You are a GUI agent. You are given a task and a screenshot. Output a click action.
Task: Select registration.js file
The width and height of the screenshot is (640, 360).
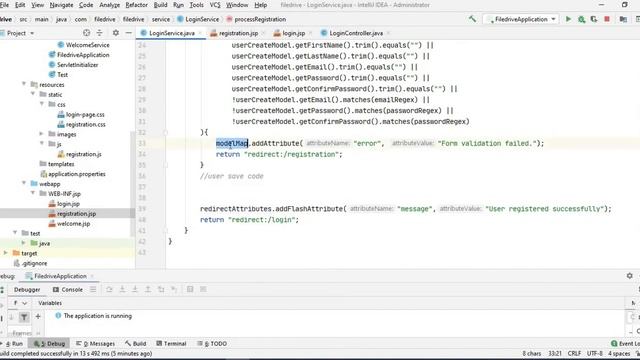click(83, 154)
